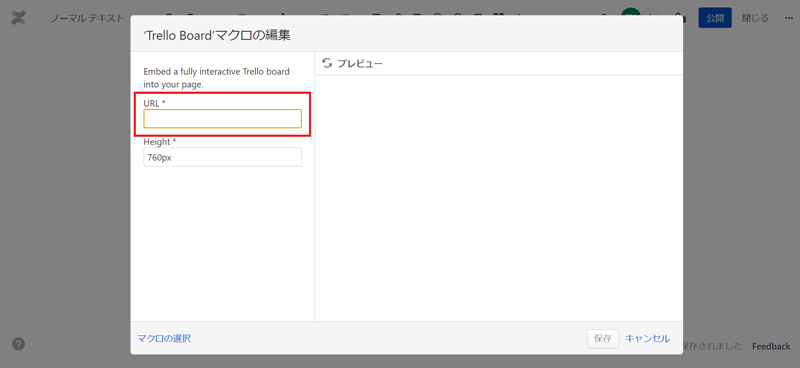Open the three-dot more actions menu

(x=789, y=18)
